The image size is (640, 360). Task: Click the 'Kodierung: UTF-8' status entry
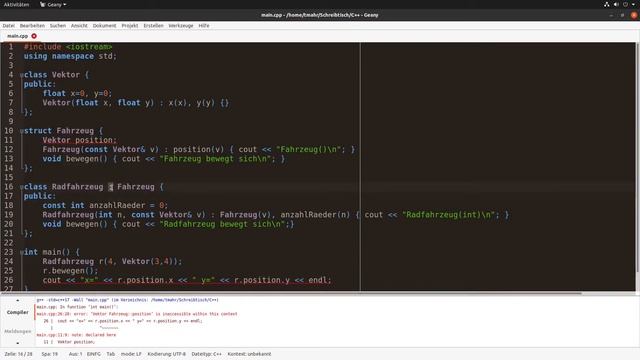167,354
